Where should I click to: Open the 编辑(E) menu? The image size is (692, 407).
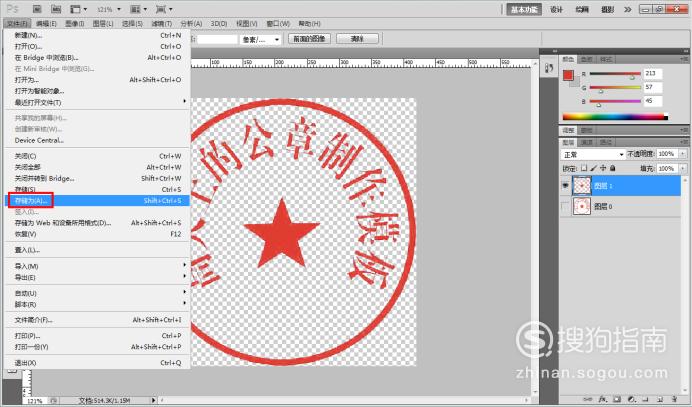click(46, 23)
